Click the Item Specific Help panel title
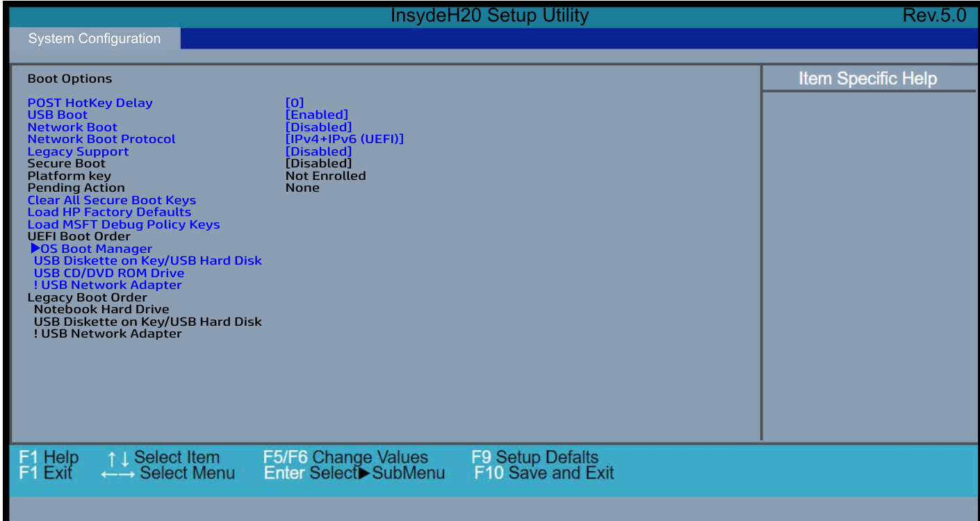This screenshot has height=521, width=980. coord(867,78)
